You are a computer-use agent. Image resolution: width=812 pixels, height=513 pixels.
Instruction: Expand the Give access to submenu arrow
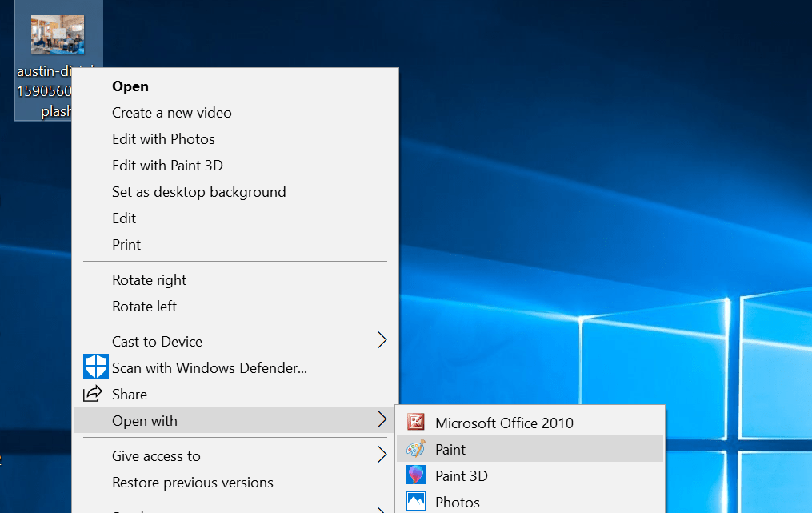[382, 455]
